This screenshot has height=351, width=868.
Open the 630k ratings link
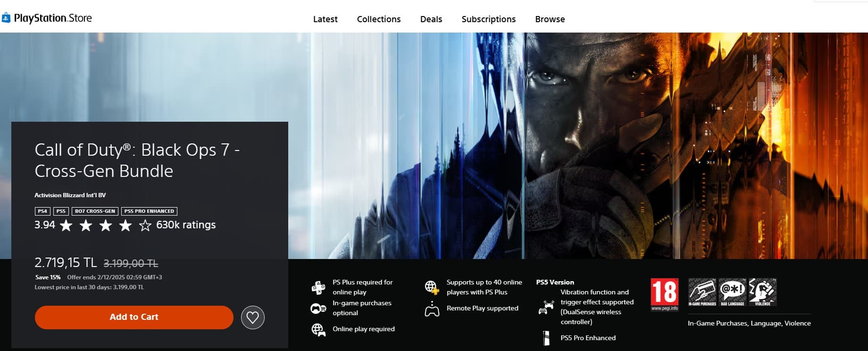(x=186, y=225)
